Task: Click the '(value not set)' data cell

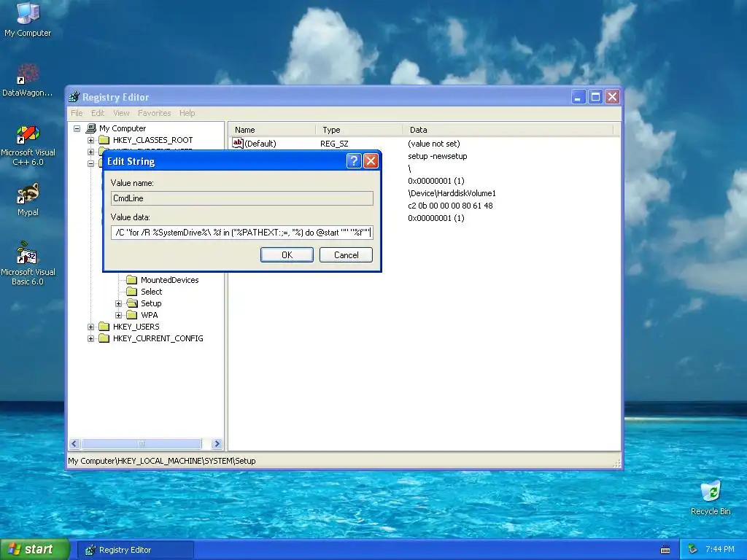Action: 433,144
